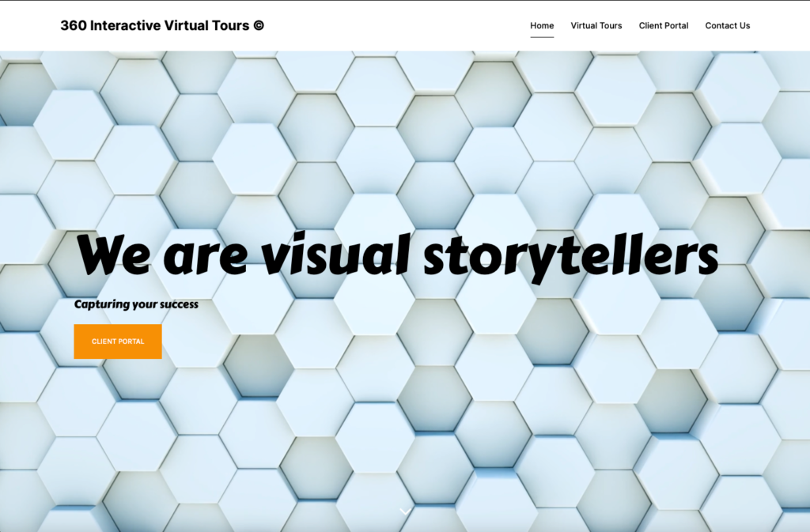The width and height of the screenshot is (810, 532).
Task: Click the word 'We' starting the headline
Action: click(115, 255)
